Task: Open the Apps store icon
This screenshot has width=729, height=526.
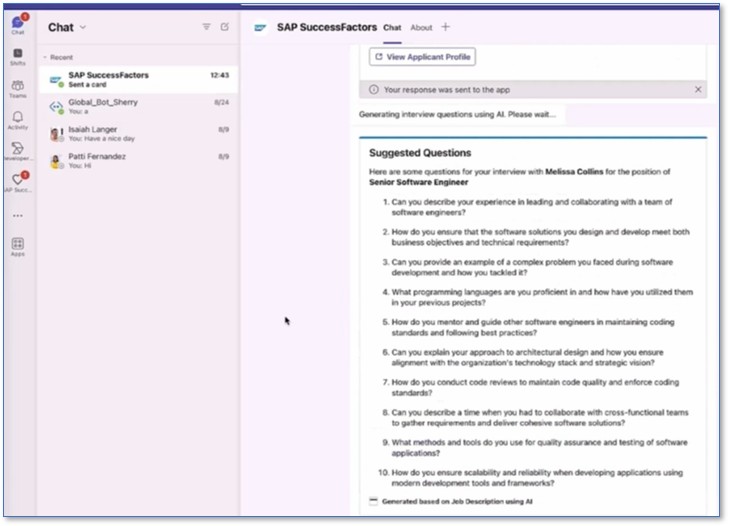Action: [x=18, y=246]
